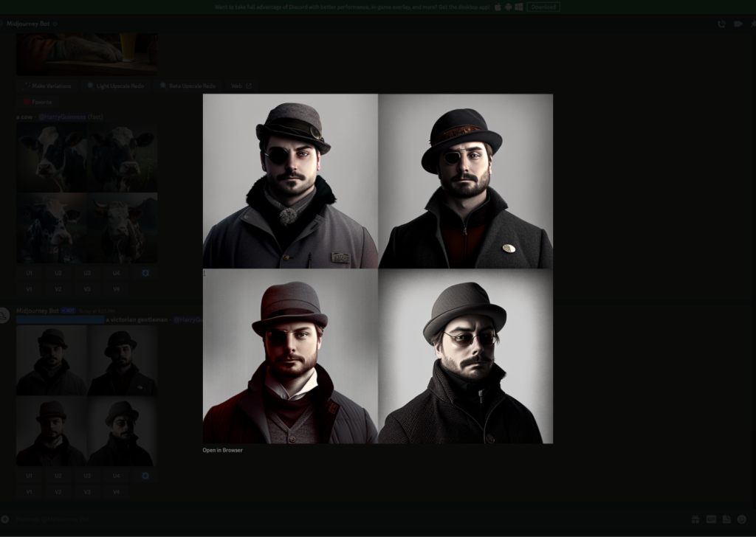Open the enlarged image in browser
This screenshot has width=756, height=537.
coord(222,450)
